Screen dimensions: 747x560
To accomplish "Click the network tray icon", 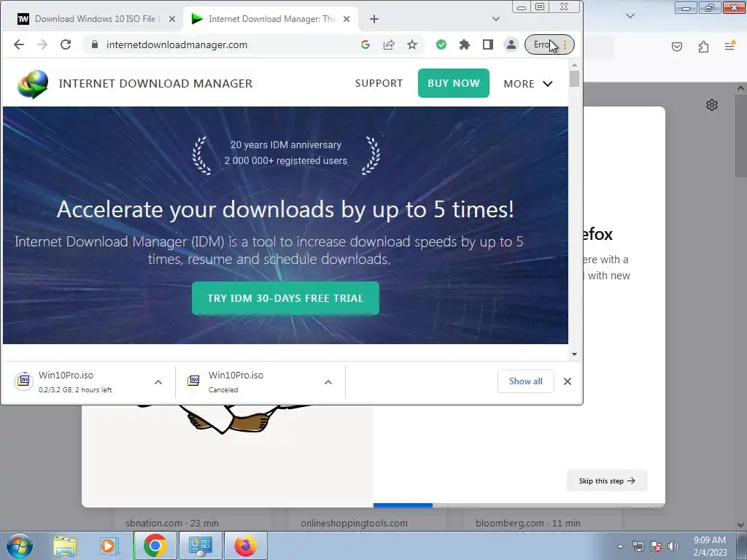I will coord(638,546).
